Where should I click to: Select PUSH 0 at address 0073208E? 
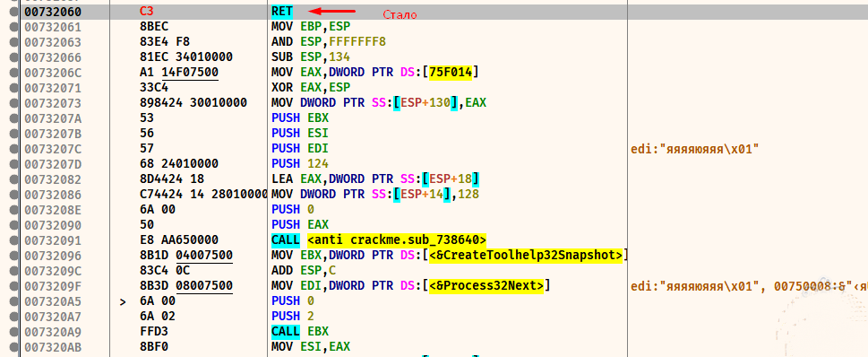point(293,210)
